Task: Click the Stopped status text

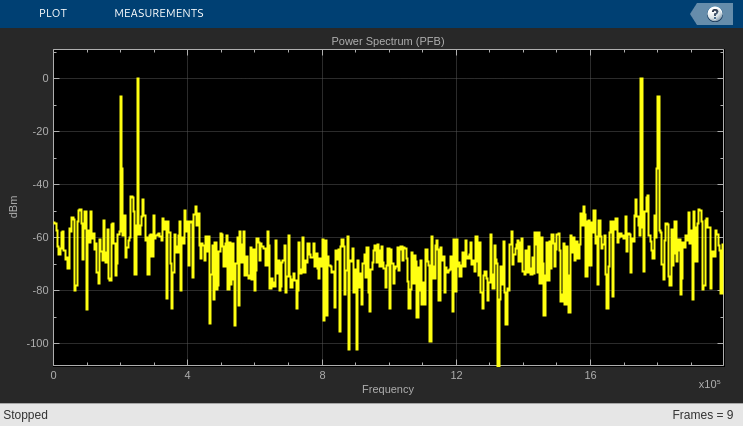Action: [26, 415]
